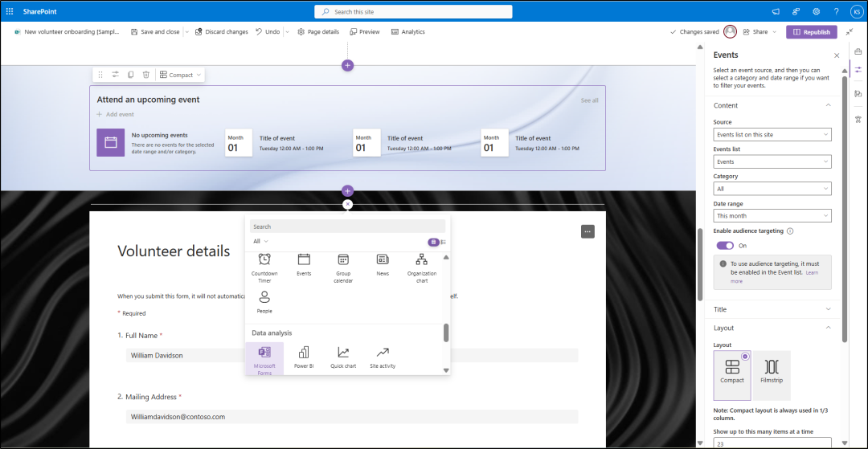The image size is (868, 449).
Task: Click Discard changes
Action: pos(222,32)
